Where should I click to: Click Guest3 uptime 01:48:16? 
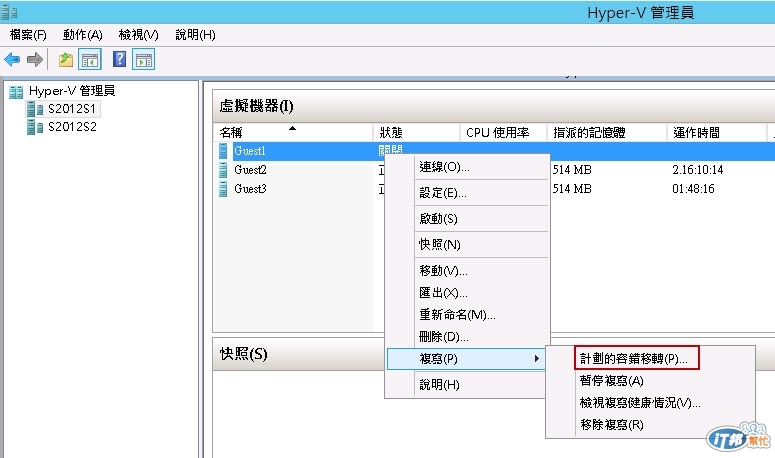coord(693,189)
